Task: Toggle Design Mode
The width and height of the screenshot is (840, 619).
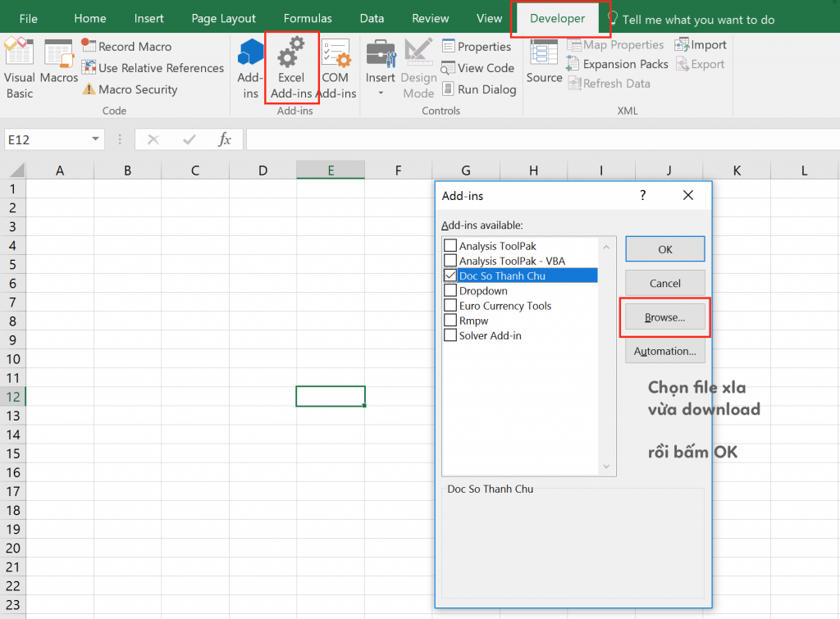Action: (x=418, y=69)
